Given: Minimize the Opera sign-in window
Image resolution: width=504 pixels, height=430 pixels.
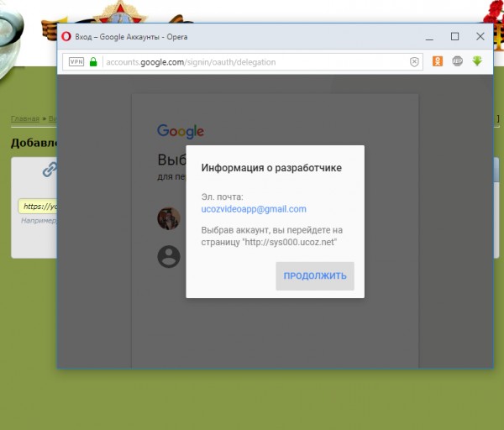Looking at the screenshot, I should point(429,37).
